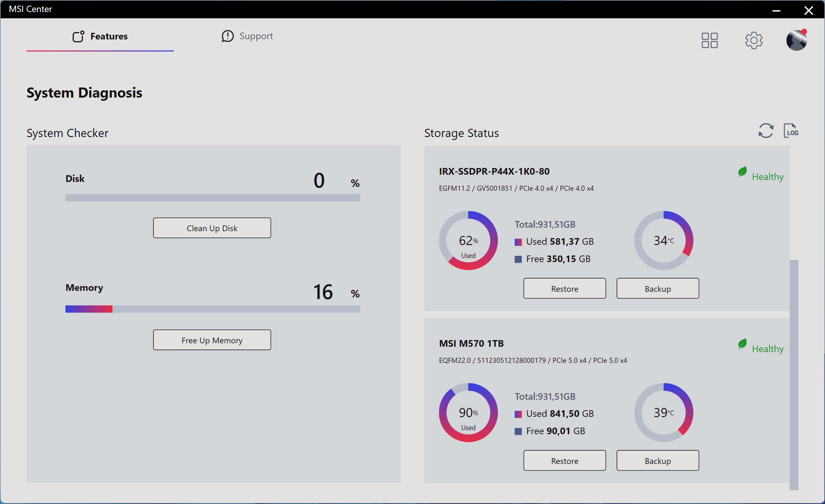Click the green leaf icon for IRX-SSDPR drive
The width and height of the screenshot is (825, 504).
pos(742,172)
